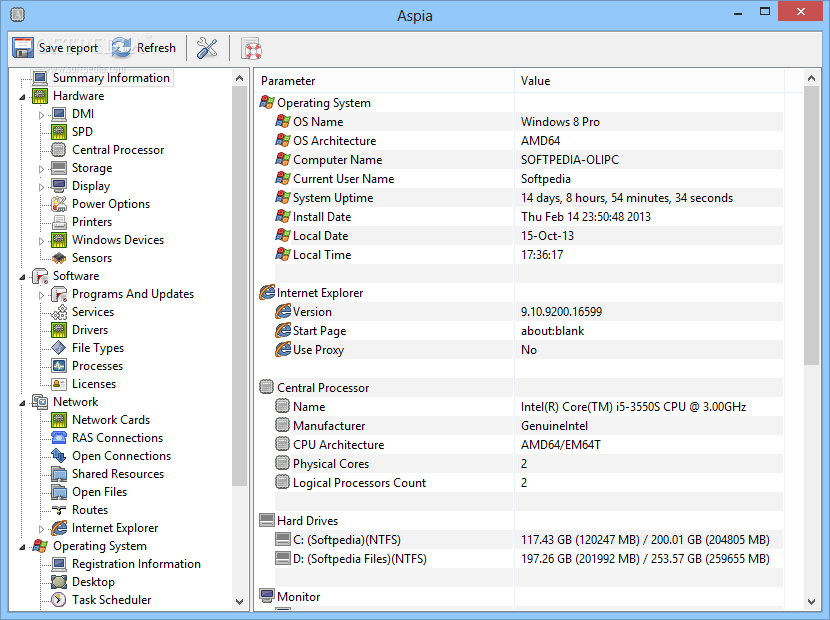Refresh the system information
The height and width of the screenshot is (620, 830).
[x=143, y=48]
